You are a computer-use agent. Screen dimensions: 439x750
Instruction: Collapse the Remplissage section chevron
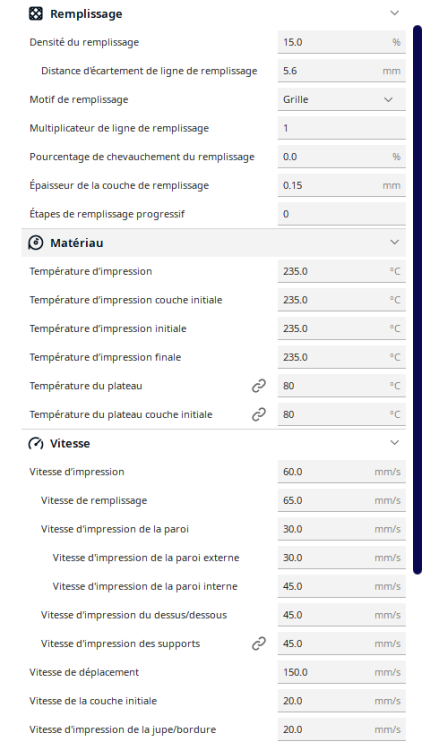click(395, 13)
